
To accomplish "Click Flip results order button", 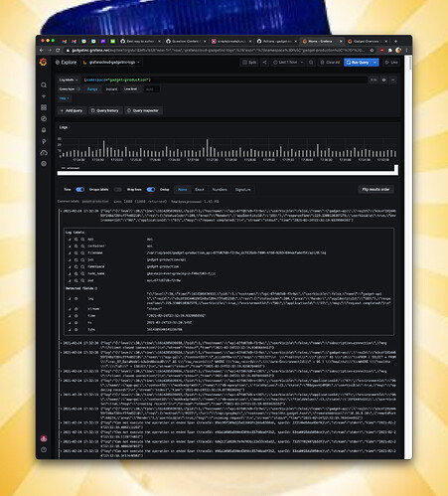I will coord(375,190).
